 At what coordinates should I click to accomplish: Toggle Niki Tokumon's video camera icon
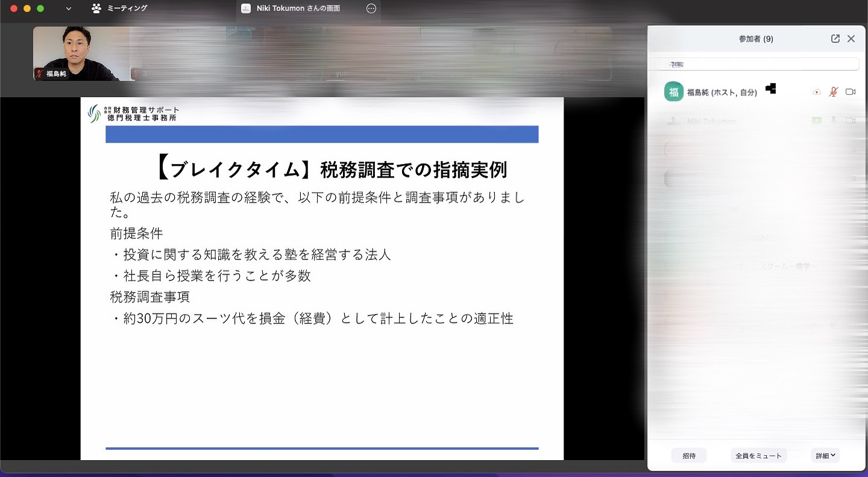(x=851, y=121)
